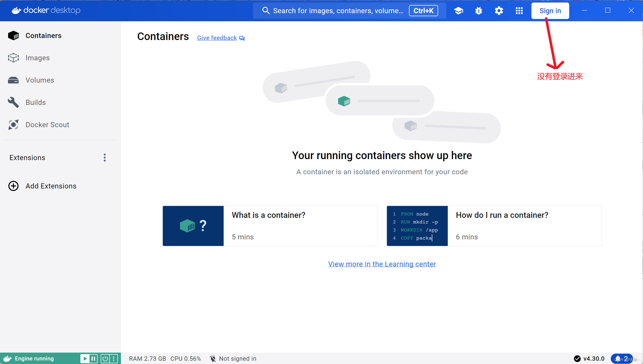This screenshot has height=364, width=643.
Task: Open the apps grid icon in header
Action: (x=519, y=11)
